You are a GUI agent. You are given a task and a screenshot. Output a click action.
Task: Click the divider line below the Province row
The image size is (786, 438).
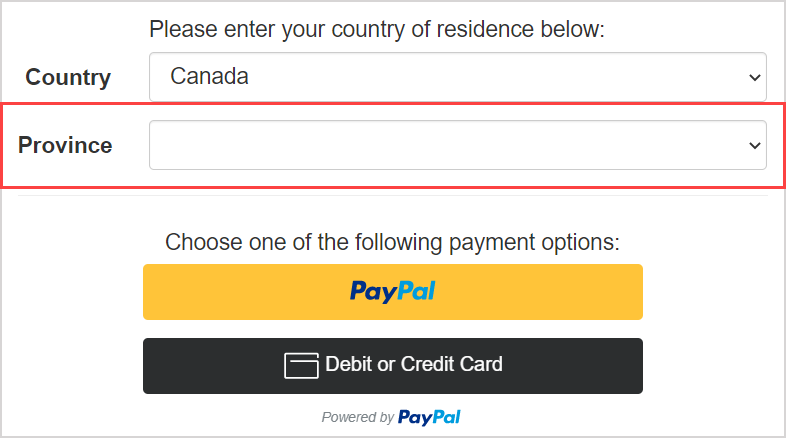tap(392, 196)
